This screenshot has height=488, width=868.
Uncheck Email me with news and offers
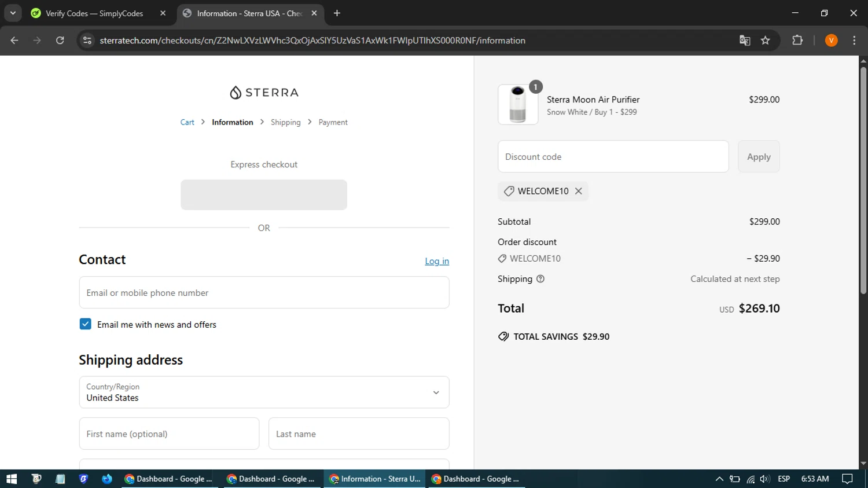pyautogui.click(x=85, y=324)
